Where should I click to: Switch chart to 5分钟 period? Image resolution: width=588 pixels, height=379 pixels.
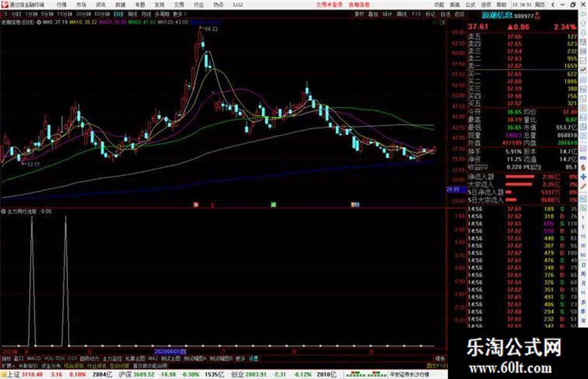(x=47, y=14)
